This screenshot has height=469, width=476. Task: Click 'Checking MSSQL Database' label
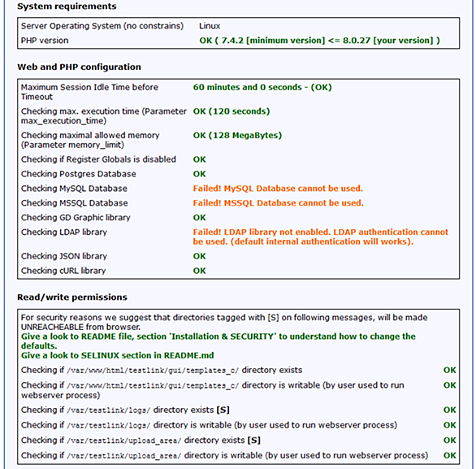click(75, 203)
